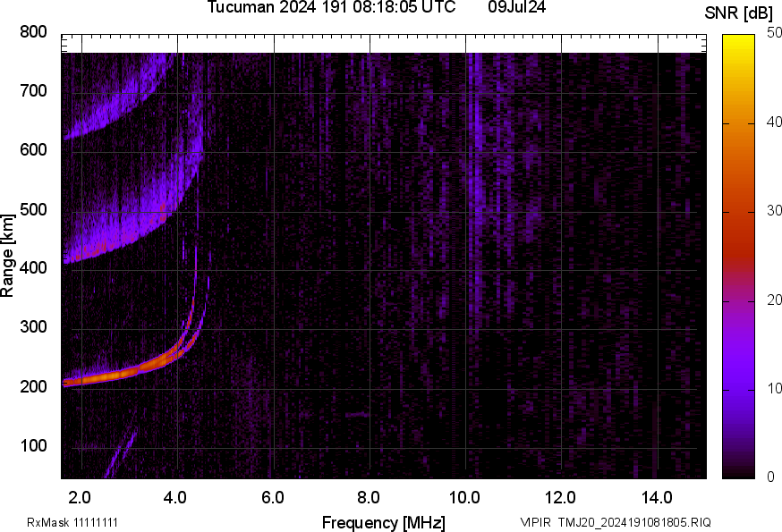Click the range tick label '400'
Screen dimensions: 782x532
point(33,268)
